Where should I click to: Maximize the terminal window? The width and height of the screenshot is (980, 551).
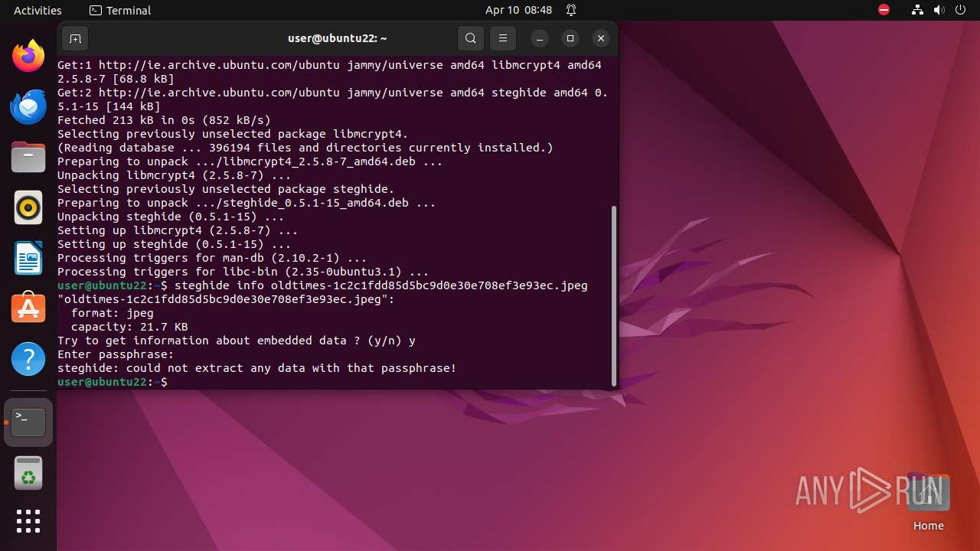pos(570,38)
